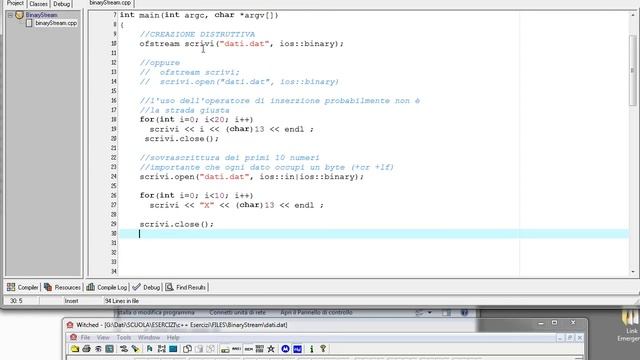Open the Help menu in Witched

173,338
